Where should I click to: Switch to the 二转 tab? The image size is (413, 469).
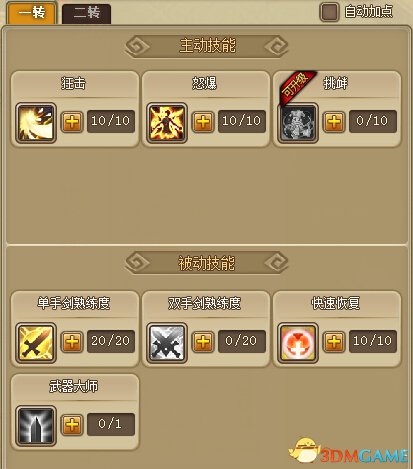(87, 14)
